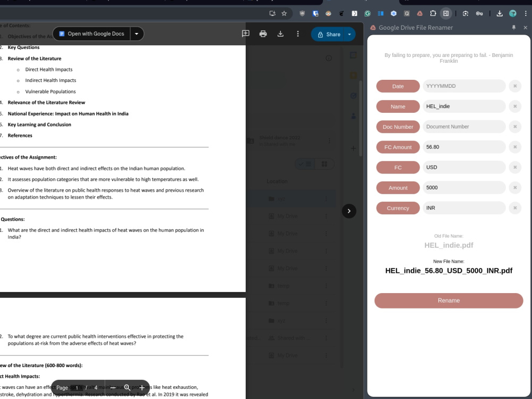Click Key Learning and Conclusion entry

pyautogui.click(x=39, y=124)
